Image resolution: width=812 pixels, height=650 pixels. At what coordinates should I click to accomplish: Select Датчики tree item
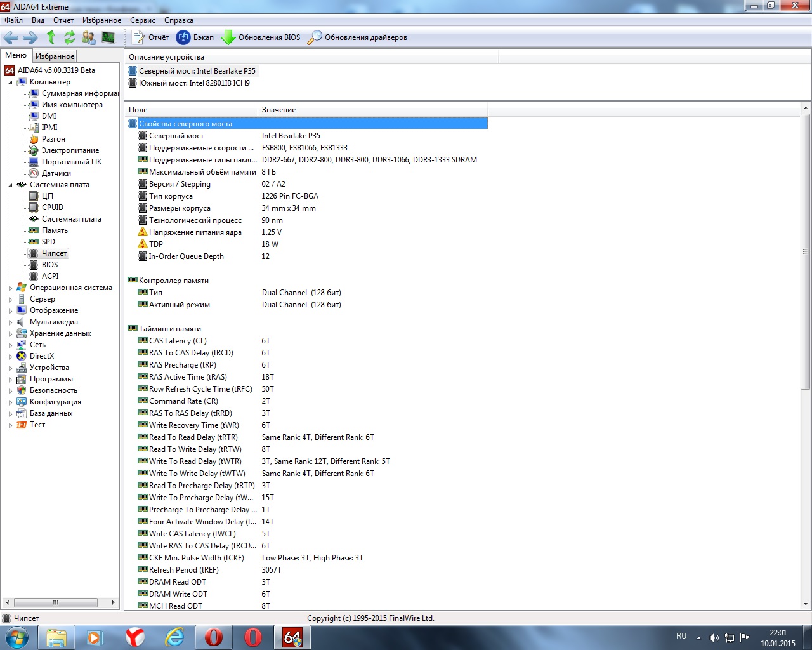(56, 173)
